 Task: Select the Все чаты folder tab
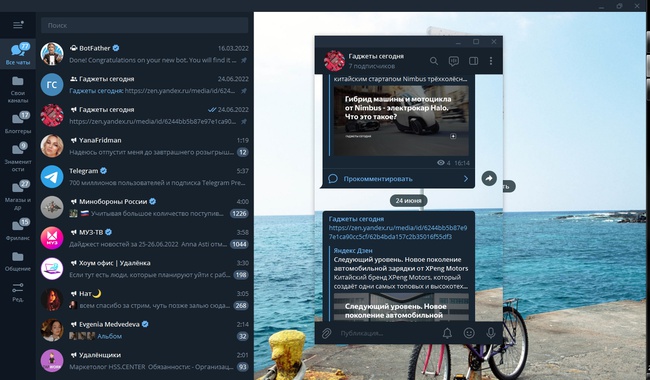click(x=18, y=54)
